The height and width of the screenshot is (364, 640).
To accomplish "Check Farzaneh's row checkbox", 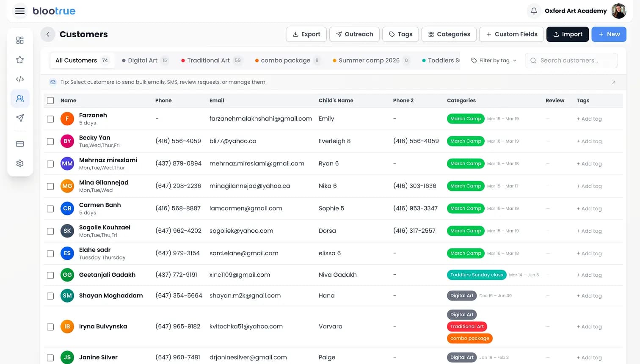I will (x=50, y=119).
